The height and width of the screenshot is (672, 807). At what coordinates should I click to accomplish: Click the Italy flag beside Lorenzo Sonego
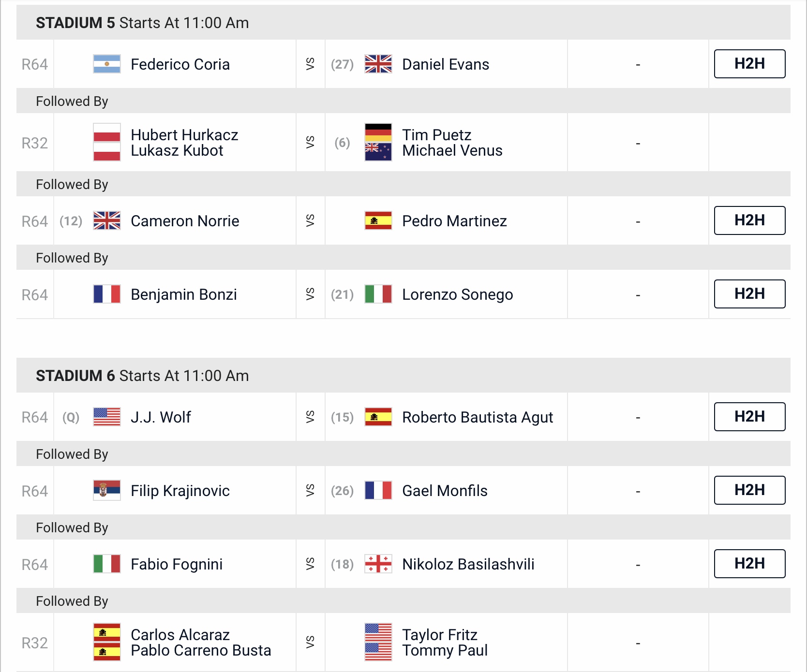378,294
